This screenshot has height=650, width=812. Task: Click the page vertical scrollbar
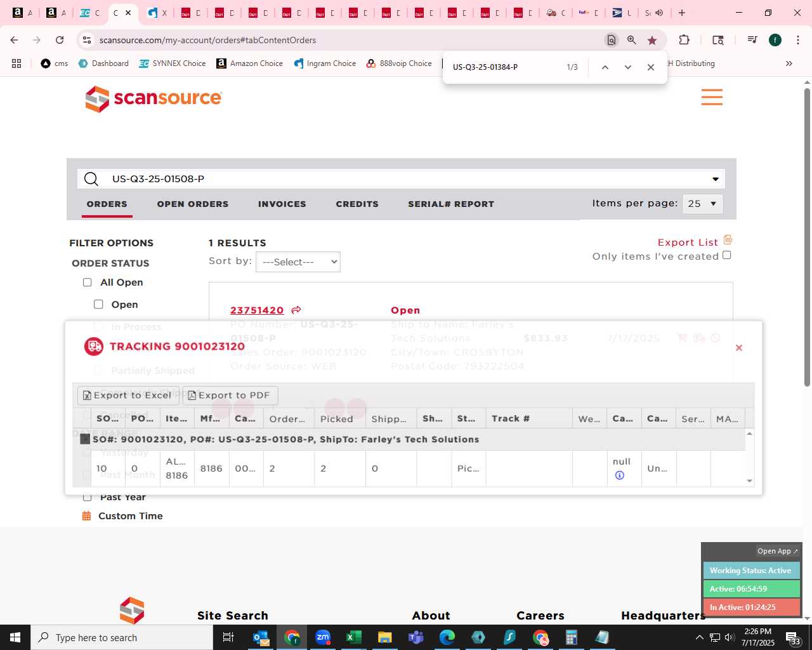(x=807, y=236)
